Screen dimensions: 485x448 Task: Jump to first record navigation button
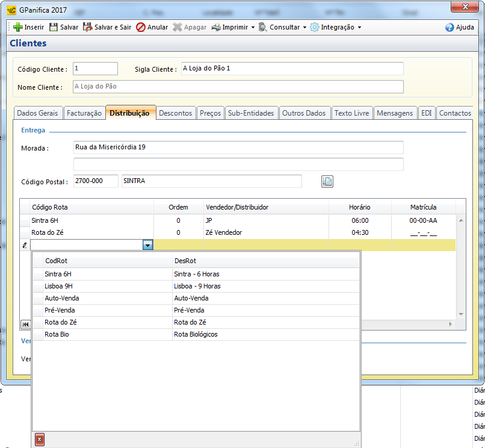click(26, 324)
